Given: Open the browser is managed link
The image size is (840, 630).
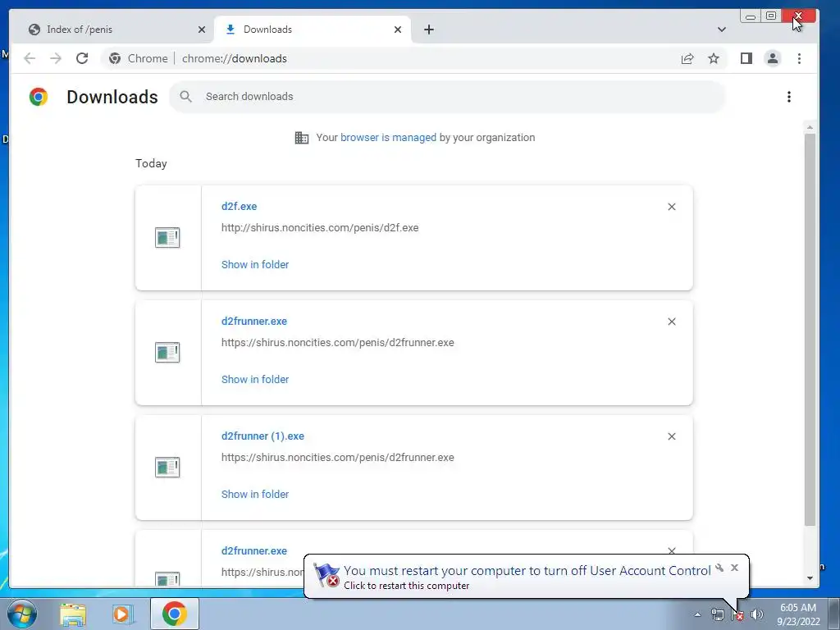Looking at the screenshot, I should click(388, 138).
